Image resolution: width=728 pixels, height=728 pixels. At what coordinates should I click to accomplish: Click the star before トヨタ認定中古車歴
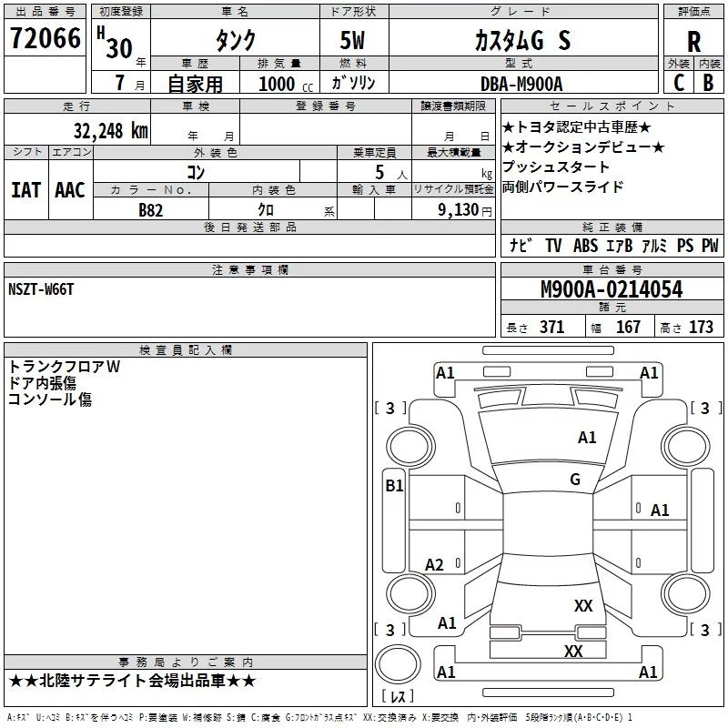pos(508,128)
